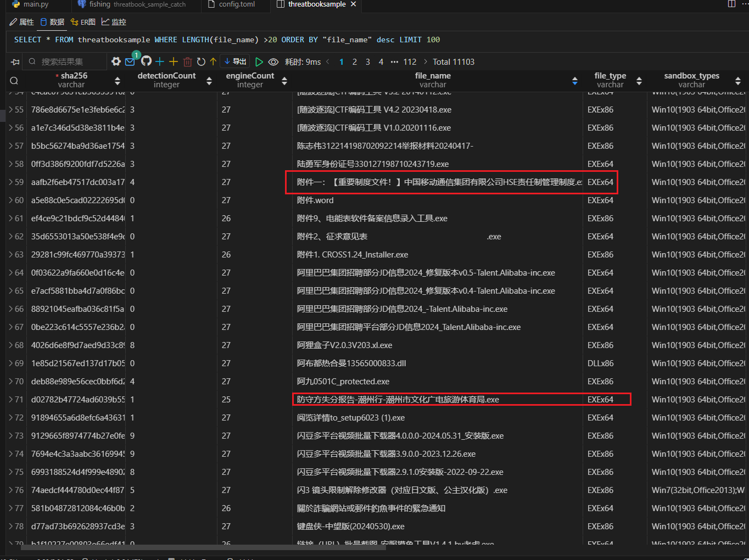Jump to last page 112

click(x=410, y=61)
